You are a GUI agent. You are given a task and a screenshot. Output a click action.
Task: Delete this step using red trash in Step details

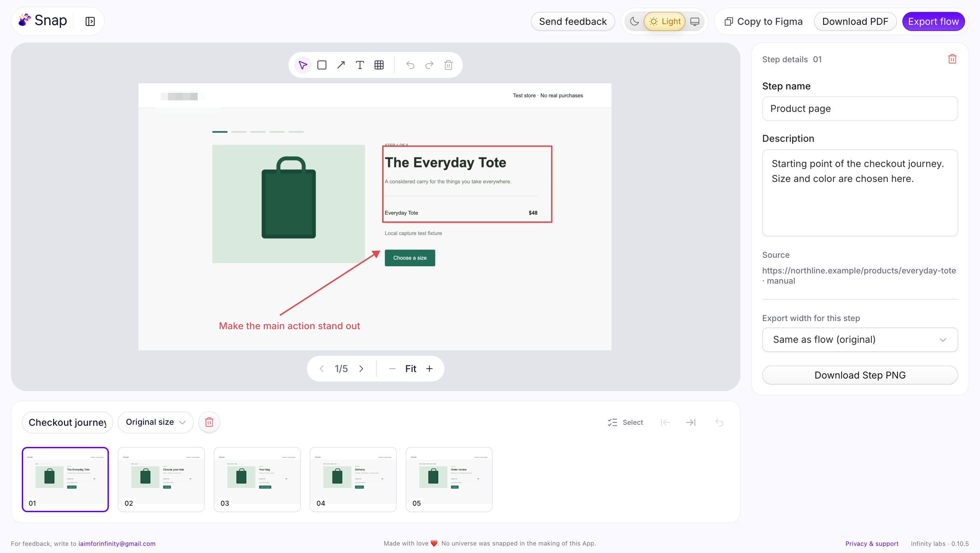coord(952,59)
